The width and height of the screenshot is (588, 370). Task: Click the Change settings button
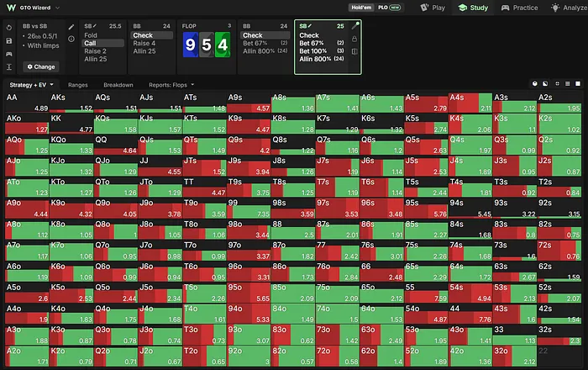(41, 66)
